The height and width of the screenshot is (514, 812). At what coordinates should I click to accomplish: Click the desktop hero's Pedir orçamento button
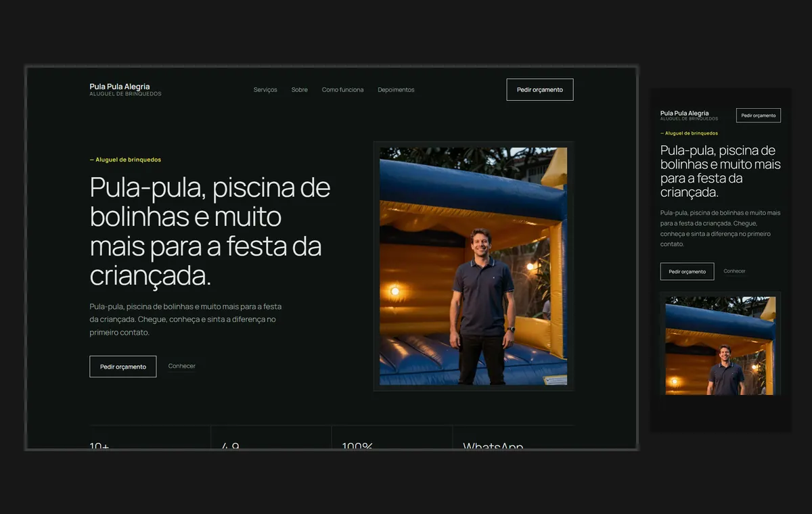(x=123, y=367)
